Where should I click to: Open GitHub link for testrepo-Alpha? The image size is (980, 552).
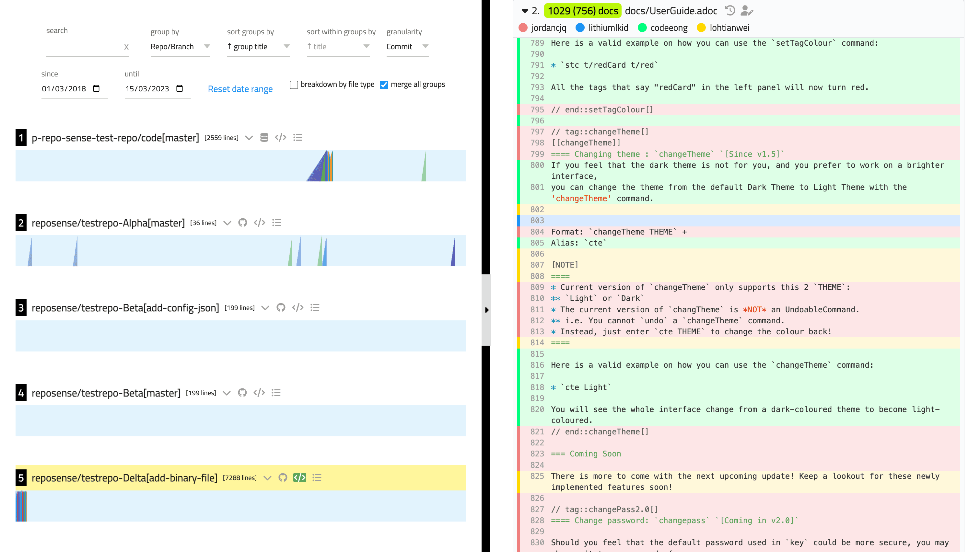click(242, 223)
